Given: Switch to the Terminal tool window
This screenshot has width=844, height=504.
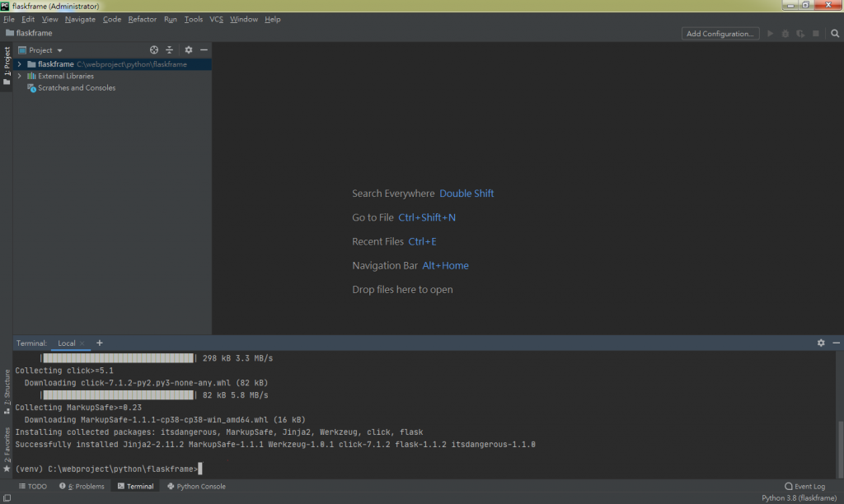Looking at the screenshot, I should [136, 486].
